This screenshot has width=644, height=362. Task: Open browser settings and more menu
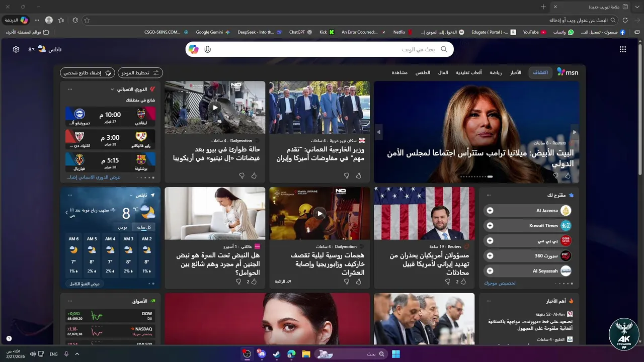(x=37, y=20)
